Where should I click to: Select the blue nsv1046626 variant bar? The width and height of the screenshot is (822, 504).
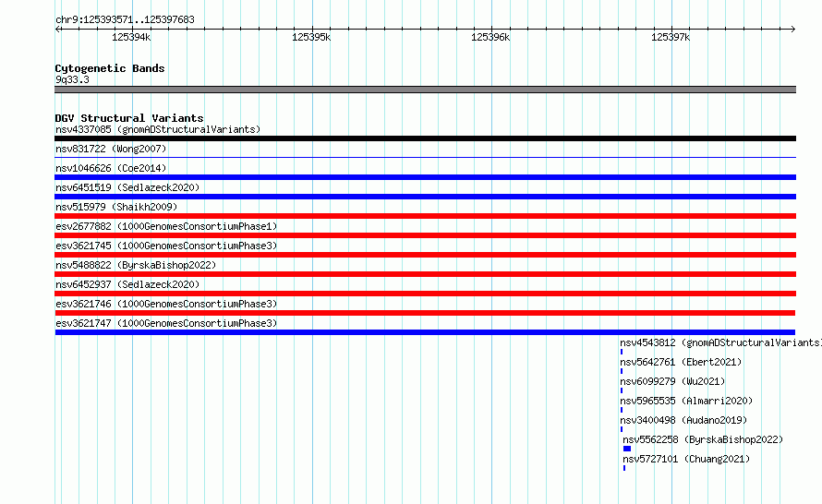click(x=425, y=177)
